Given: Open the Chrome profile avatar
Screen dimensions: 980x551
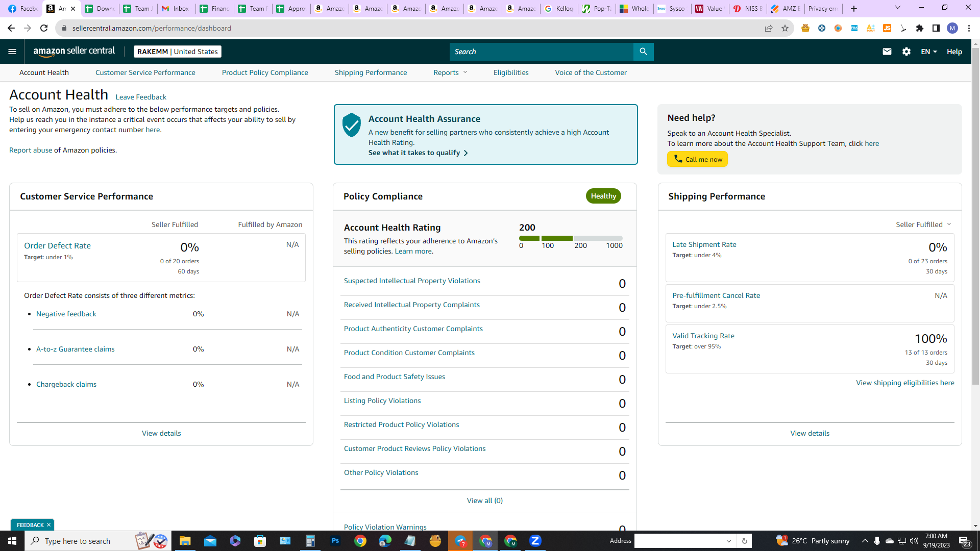Looking at the screenshot, I should click(952, 28).
